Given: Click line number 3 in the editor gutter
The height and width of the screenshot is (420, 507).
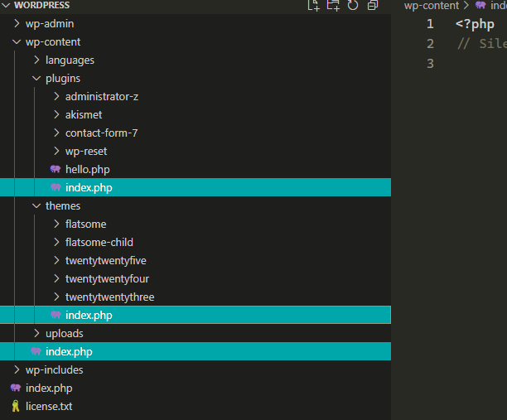Looking at the screenshot, I should (x=430, y=63).
